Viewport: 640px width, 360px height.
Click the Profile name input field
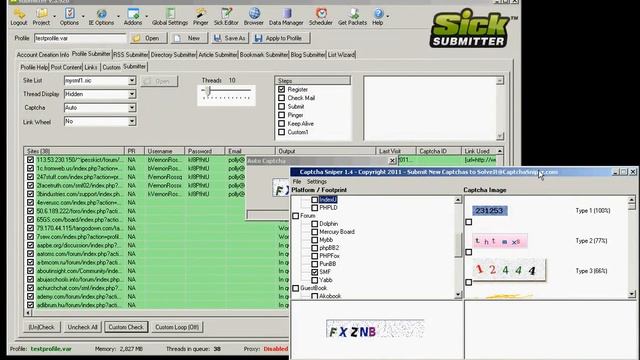click(x=80, y=38)
